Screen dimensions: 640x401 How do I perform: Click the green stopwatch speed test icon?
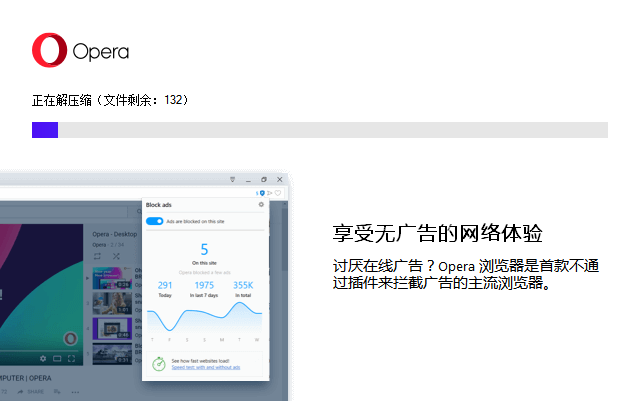click(159, 364)
